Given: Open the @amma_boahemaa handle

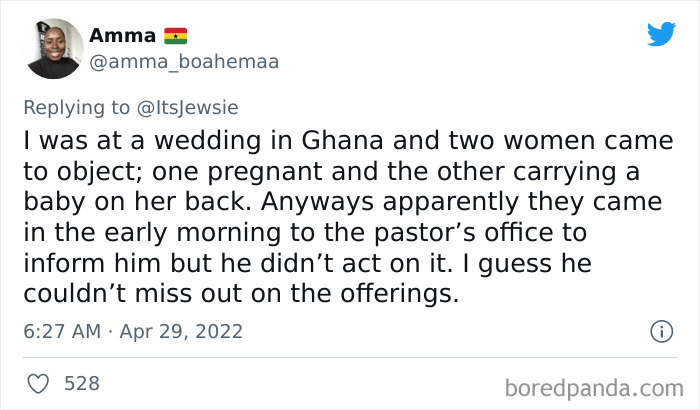Looking at the screenshot, I should coord(183,62).
